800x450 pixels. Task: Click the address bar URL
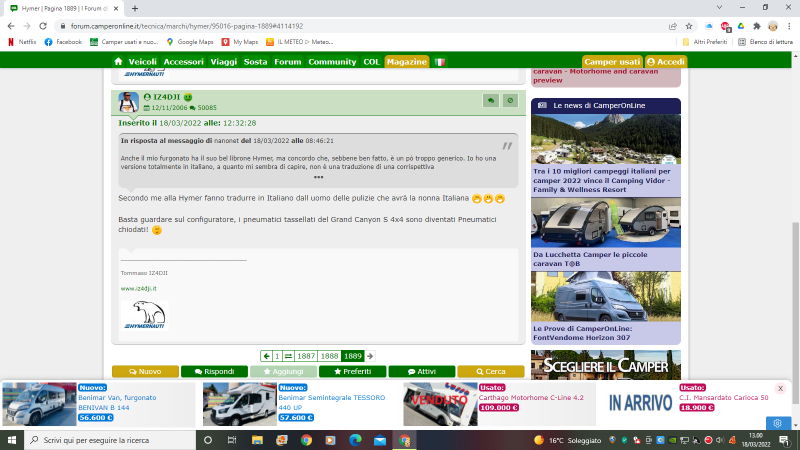[x=187, y=26]
